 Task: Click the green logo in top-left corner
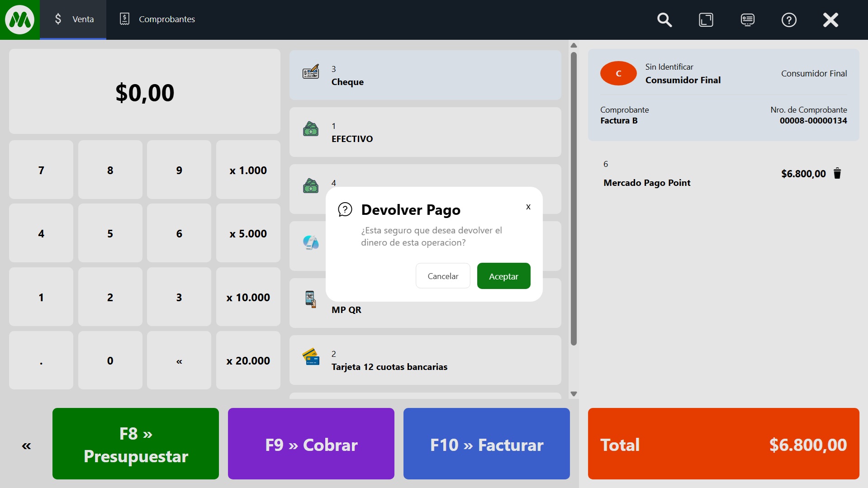pyautogui.click(x=19, y=20)
